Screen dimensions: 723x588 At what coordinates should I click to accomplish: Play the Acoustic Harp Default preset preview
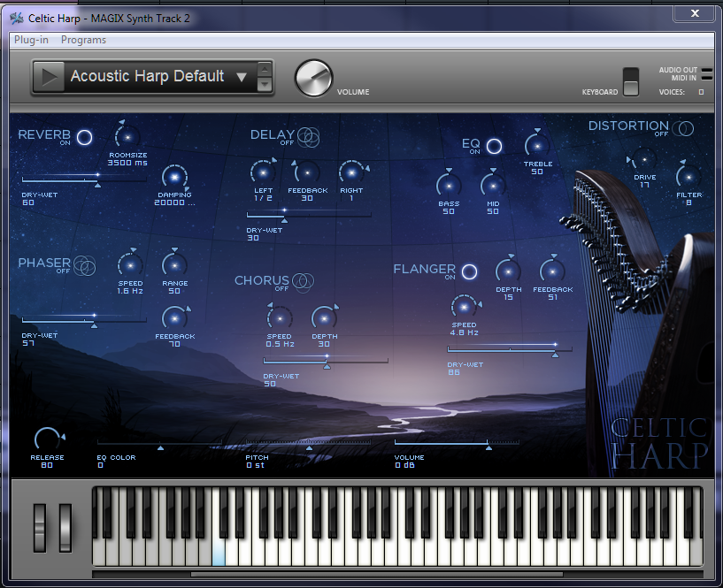coord(49,77)
